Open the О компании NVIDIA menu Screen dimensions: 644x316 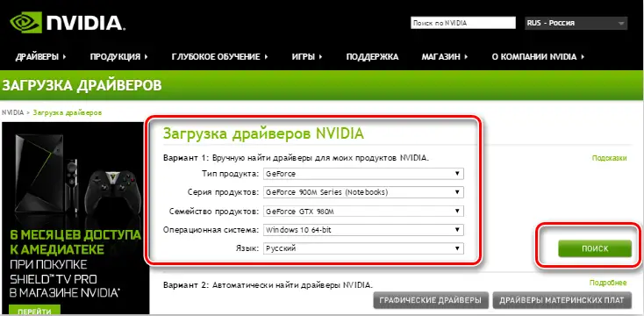[x=538, y=57]
